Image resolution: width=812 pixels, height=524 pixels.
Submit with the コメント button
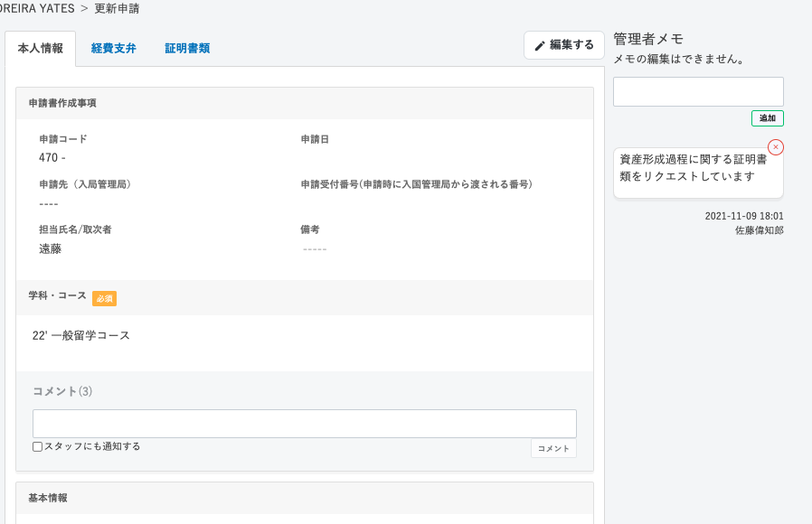553,448
